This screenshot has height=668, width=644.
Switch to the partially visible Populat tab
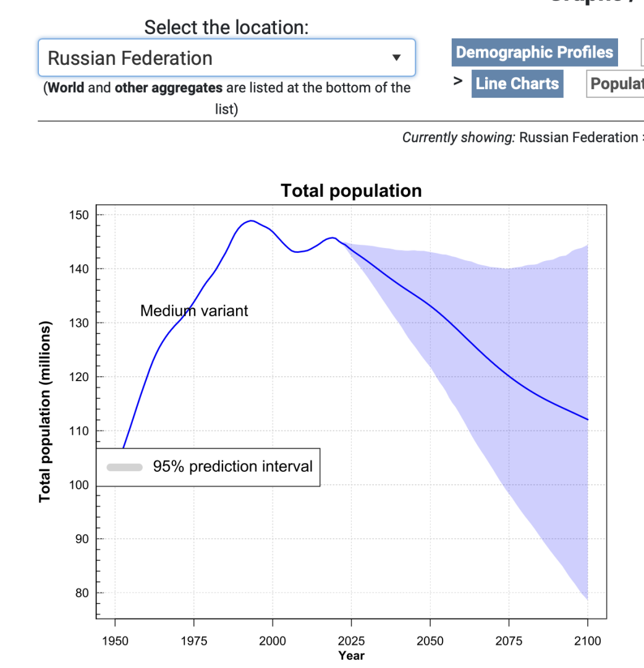616,83
